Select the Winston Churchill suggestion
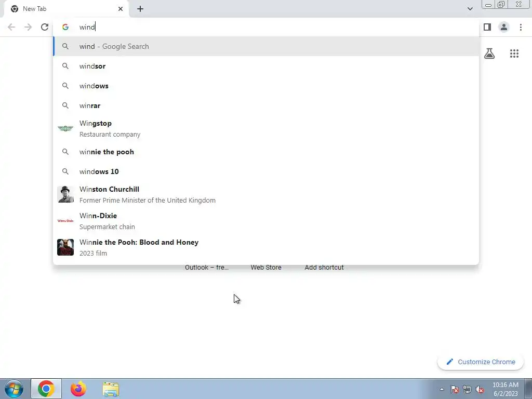Image resolution: width=532 pixels, height=399 pixels. (266, 194)
